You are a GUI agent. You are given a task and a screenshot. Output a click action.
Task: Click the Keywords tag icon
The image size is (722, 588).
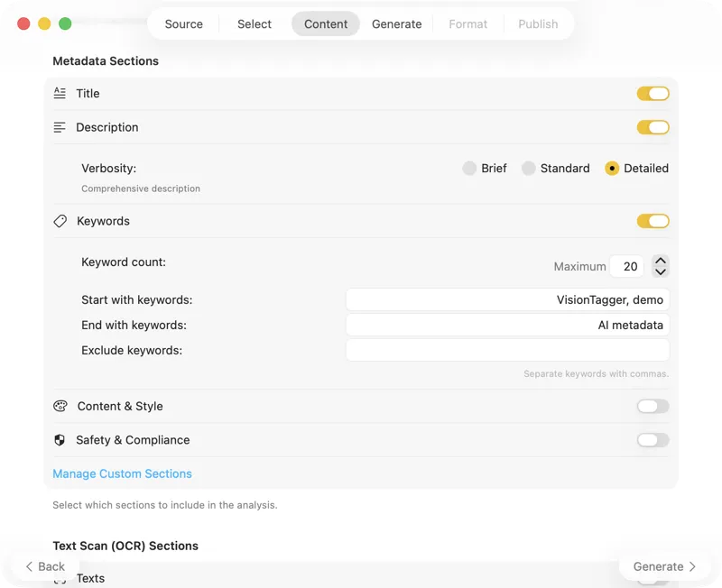coord(60,221)
